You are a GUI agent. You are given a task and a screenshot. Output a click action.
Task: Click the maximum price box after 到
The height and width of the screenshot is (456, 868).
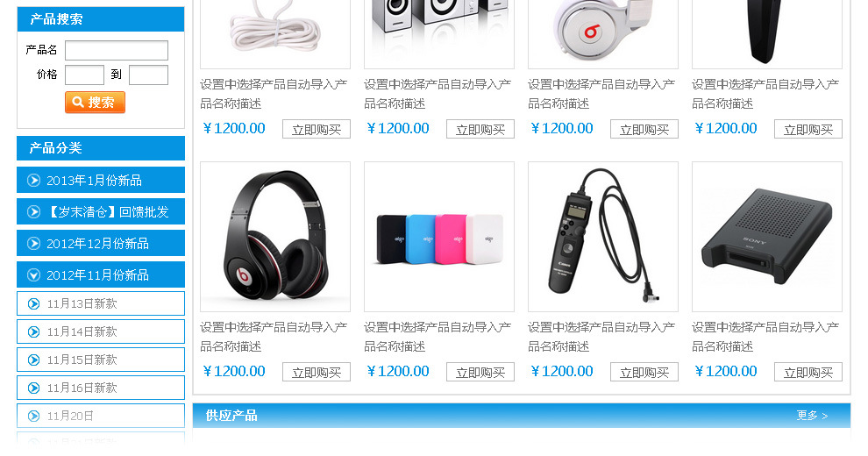(148, 75)
